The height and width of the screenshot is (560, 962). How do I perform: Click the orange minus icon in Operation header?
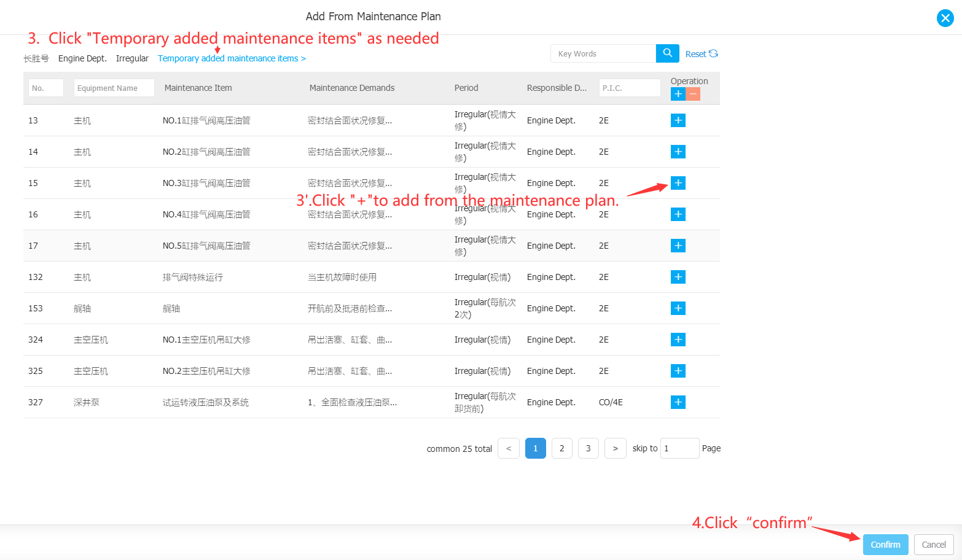[x=693, y=94]
